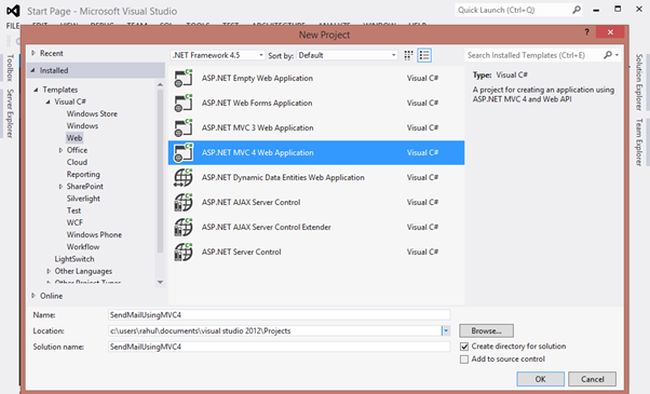This screenshot has height=394, width=650.
Task: Click the Visual Studio logo icon
Action: coord(13,10)
